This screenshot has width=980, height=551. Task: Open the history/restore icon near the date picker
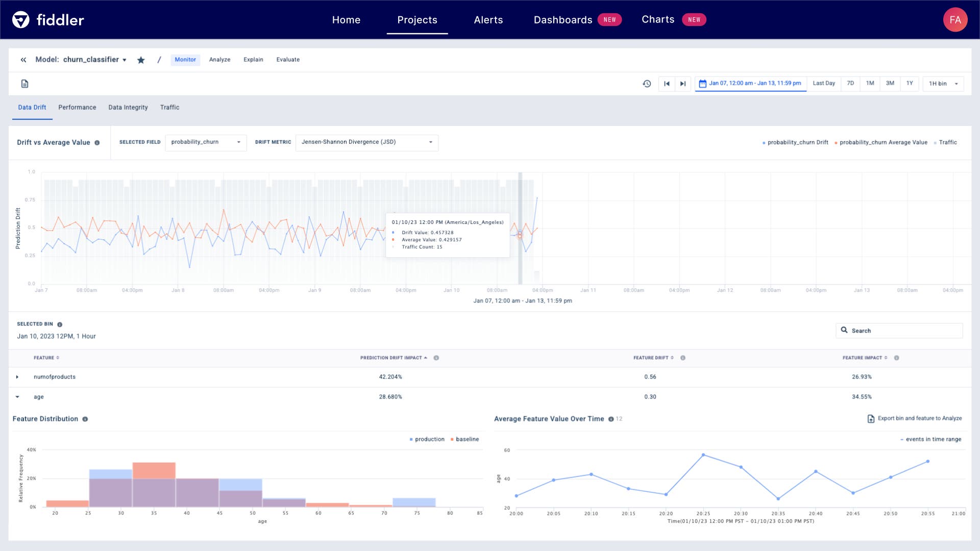646,84
